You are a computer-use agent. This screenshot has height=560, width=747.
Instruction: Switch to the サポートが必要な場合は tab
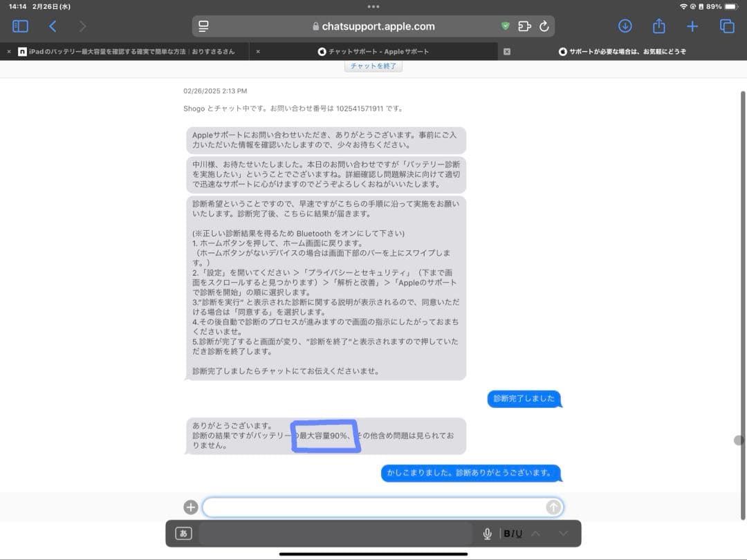(x=622, y=51)
